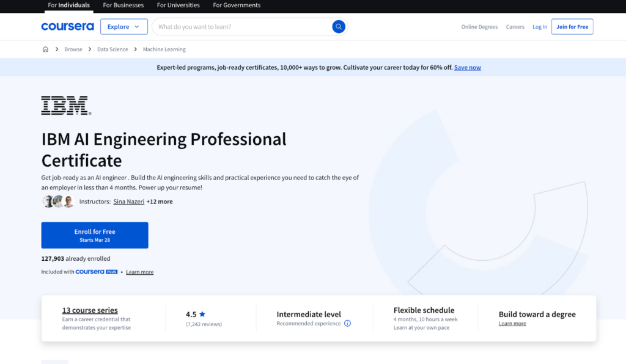Open instructor Sina Nazeri's profile
The width and height of the screenshot is (626, 364).
[x=128, y=202]
